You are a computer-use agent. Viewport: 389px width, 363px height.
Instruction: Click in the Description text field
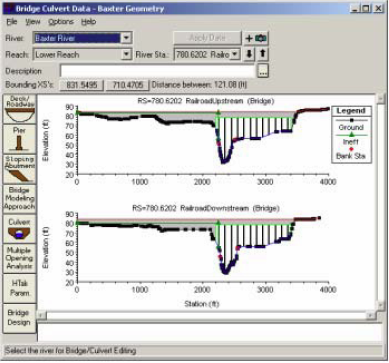click(157, 71)
